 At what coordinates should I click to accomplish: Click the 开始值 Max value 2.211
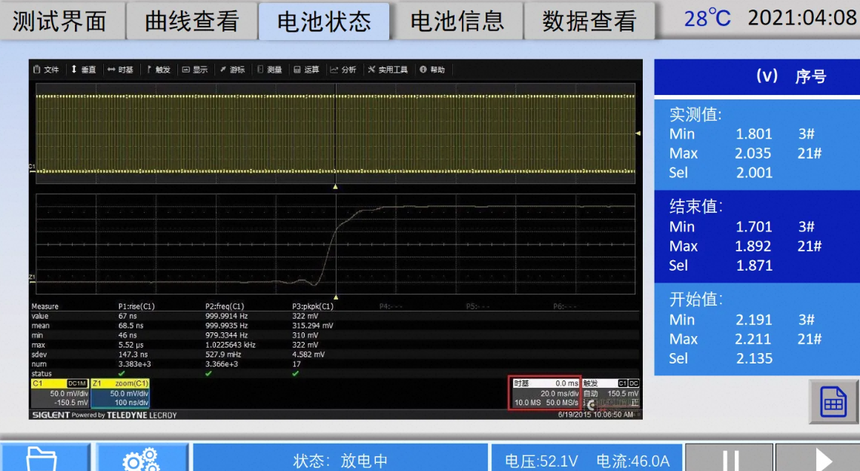coord(753,339)
